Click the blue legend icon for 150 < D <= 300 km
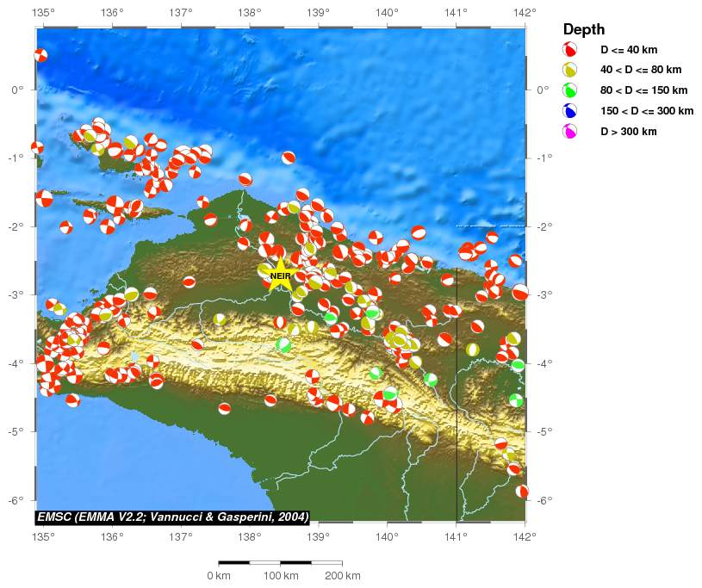This screenshot has height=588, width=702. click(x=569, y=111)
